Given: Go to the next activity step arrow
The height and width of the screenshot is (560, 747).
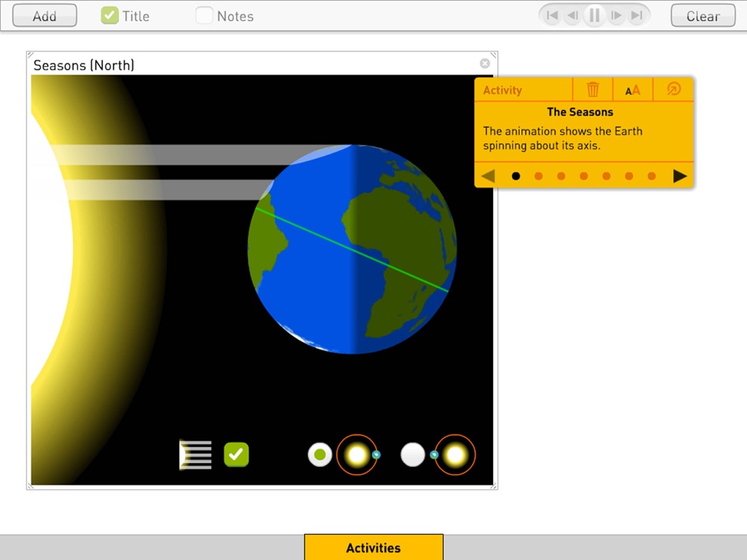Looking at the screenshot, I should tap(680, 176).
